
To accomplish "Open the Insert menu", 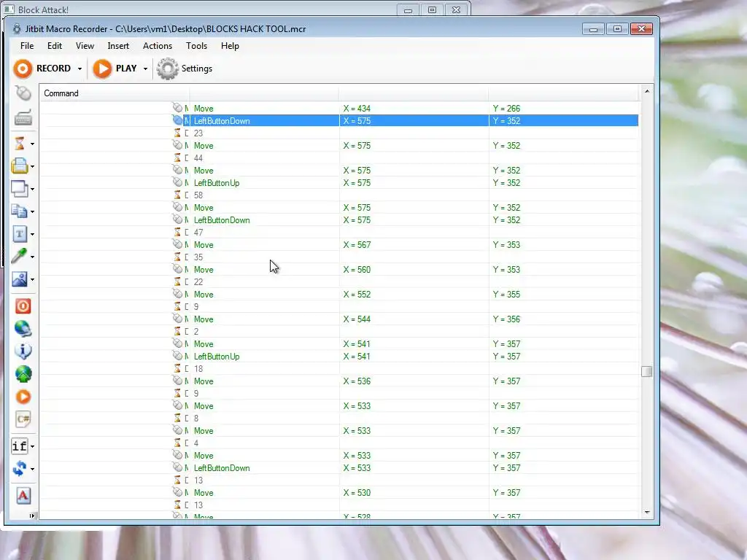I will pyautogui.click(x=118, y=46).
